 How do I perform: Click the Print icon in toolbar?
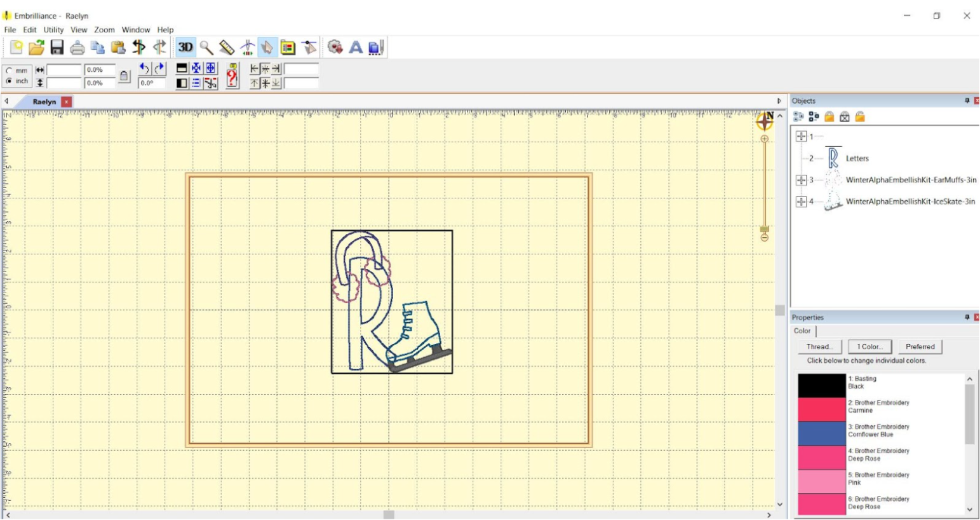(77, 47)
